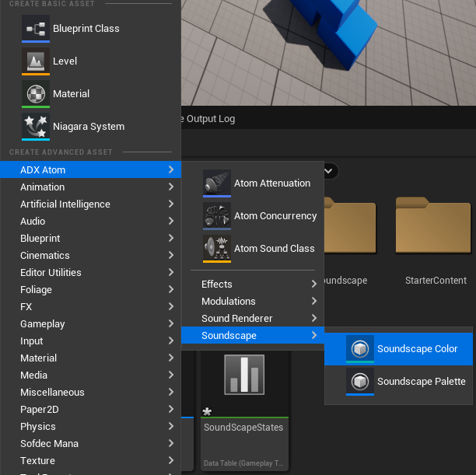Choose the Niagara System stars icon
The width and height of the screenshot is (476, 475).
36,126
